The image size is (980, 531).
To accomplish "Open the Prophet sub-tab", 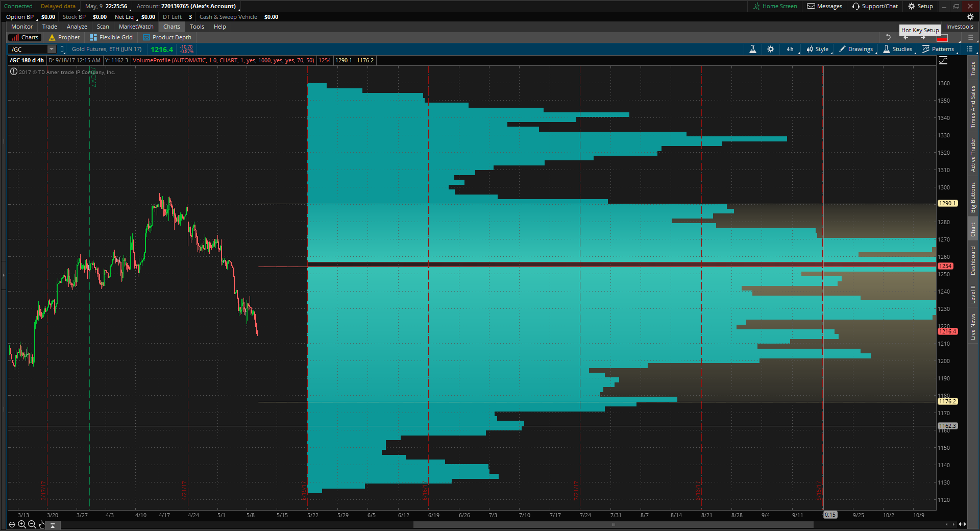I will (x=64, y=37).
